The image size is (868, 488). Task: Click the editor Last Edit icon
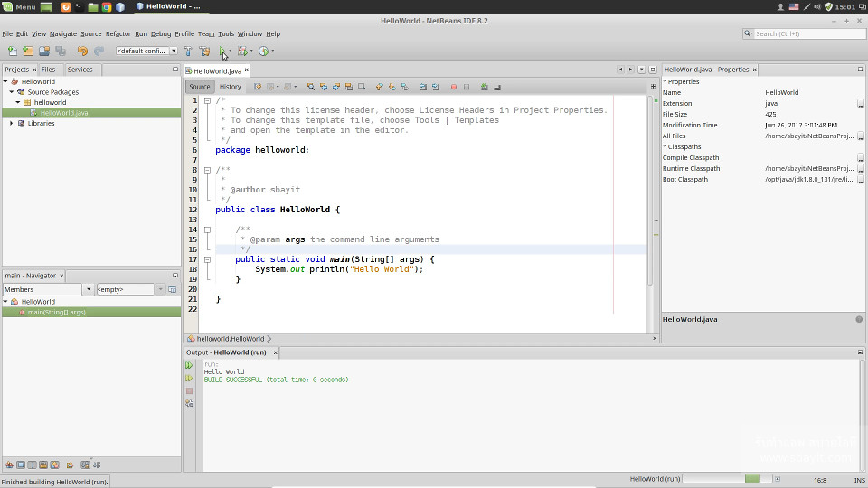[x=258, y=87]
